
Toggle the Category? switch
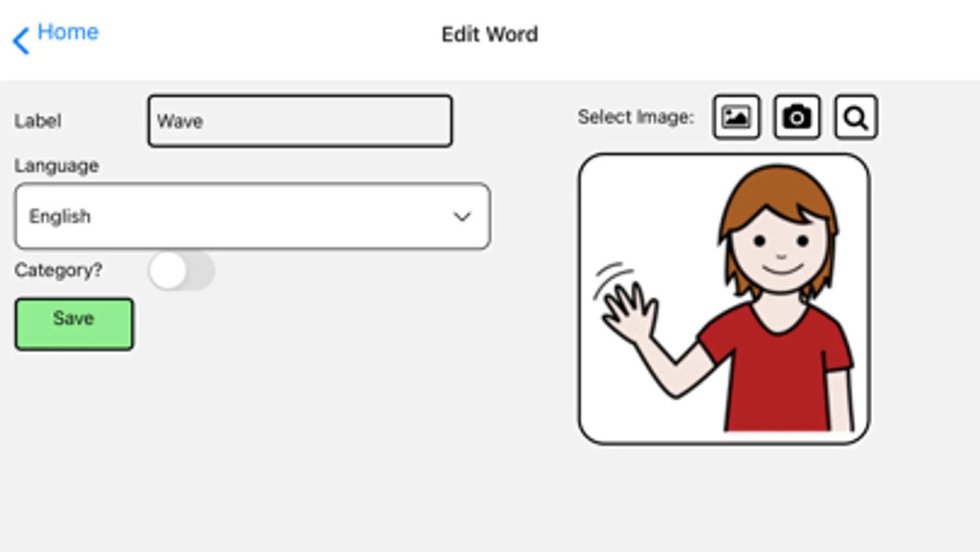(181, 270)
